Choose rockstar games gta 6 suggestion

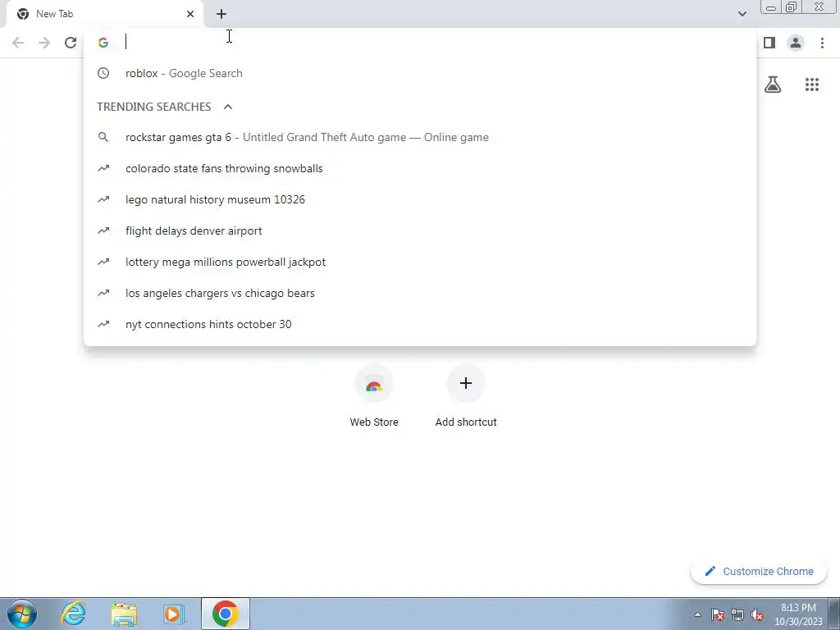[420, 137]
